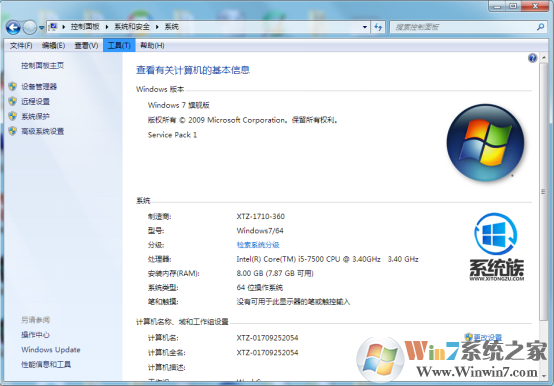Screen dimensions: 554x386
Task: Open 远程设置 link
Action: pos(35,102)
